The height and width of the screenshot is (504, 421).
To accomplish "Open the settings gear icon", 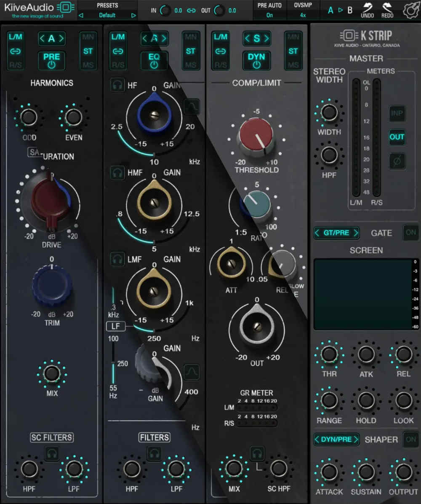I will click(410, 11).
